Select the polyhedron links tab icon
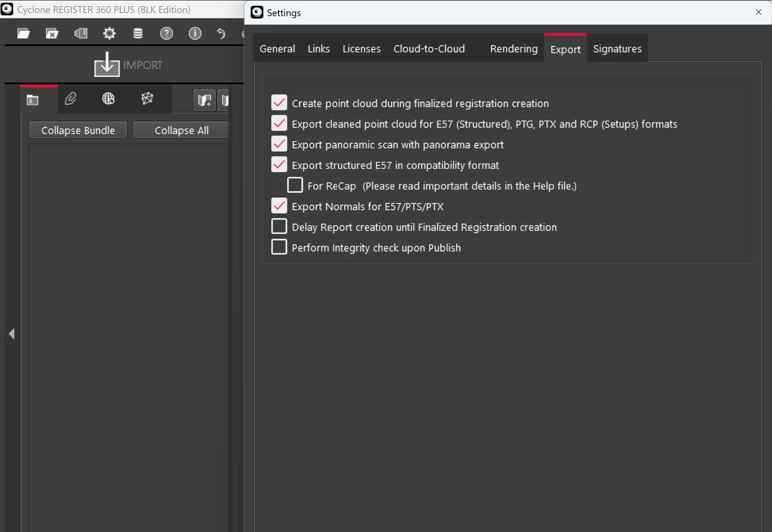Screen dimensions: 772x532 (x=147, y=99)
